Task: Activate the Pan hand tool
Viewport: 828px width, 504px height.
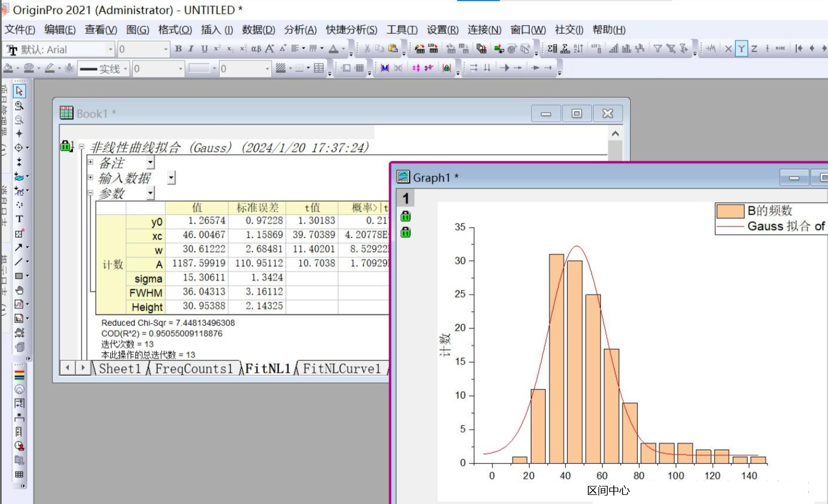Action: coord(19,290)
